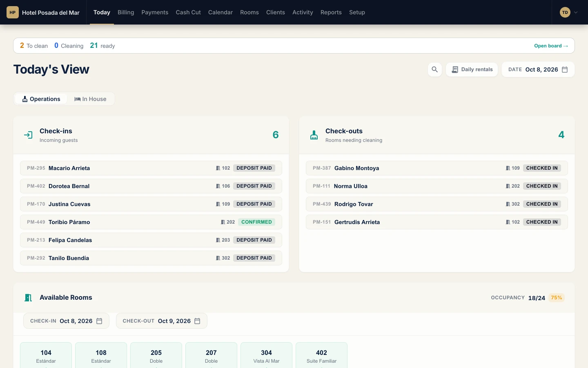Screen dimensions: 588x368
Task: Click the PM-292 reservation code
Action: point(36,258)
